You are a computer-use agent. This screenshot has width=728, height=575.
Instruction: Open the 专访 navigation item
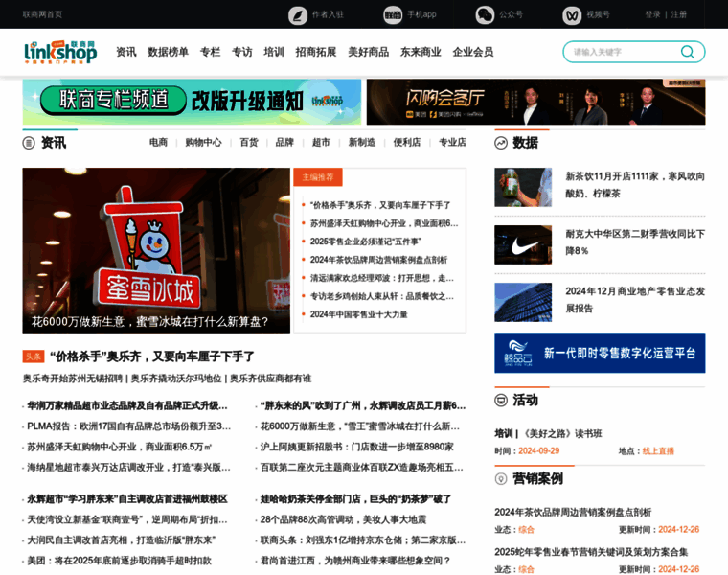pyautogui.click(x=242, y=52)
